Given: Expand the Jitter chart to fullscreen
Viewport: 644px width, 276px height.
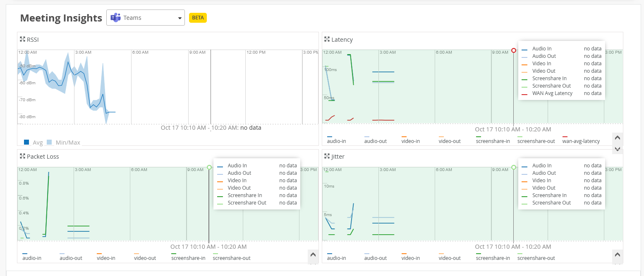Looking at the screenshot, I should pos(327,156).
